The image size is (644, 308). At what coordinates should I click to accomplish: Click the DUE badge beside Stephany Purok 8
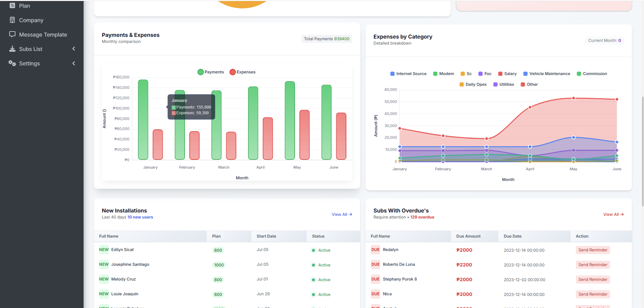click(376, 279)
